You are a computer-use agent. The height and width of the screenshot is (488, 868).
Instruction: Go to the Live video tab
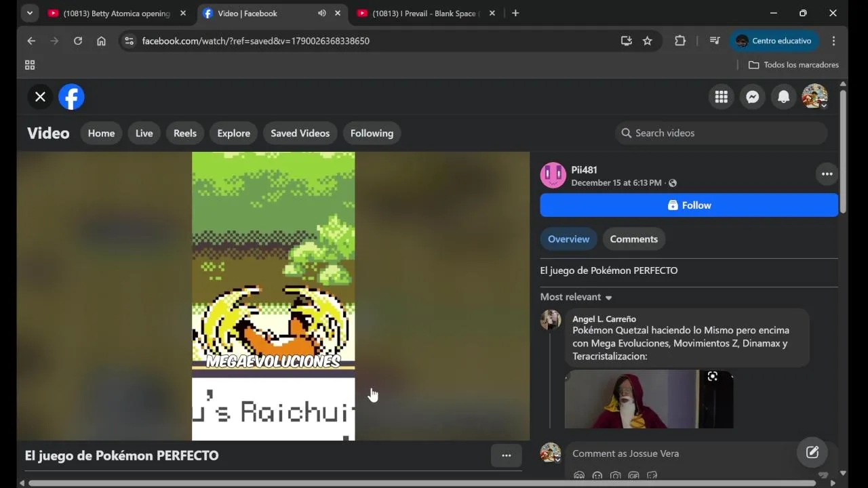coord(144,134)
